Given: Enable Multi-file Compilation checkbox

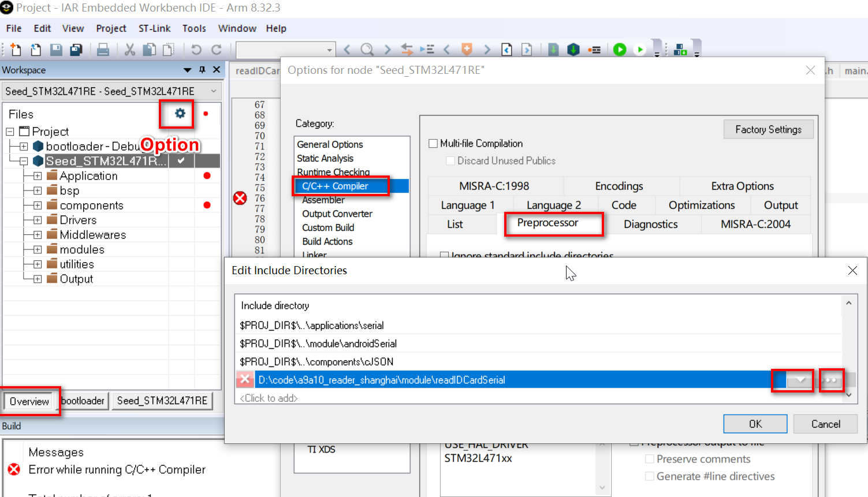Looking at the screenshot, I should [x=433, y=143].
